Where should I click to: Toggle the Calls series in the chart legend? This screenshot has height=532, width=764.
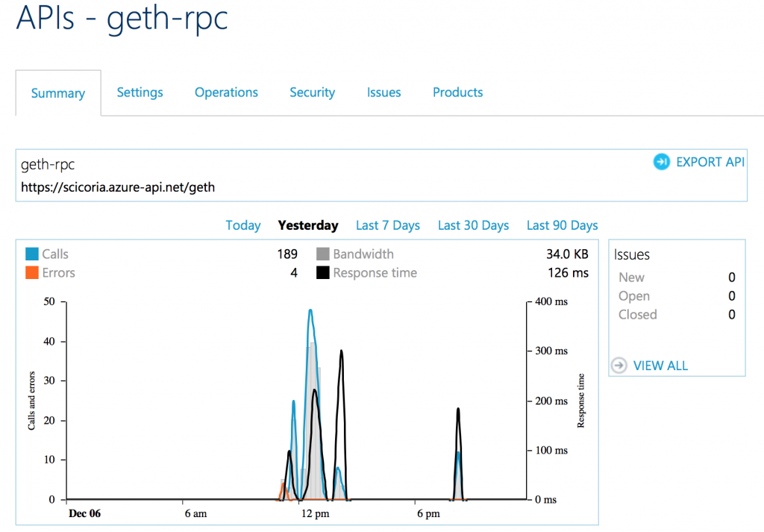click(47, 254)
